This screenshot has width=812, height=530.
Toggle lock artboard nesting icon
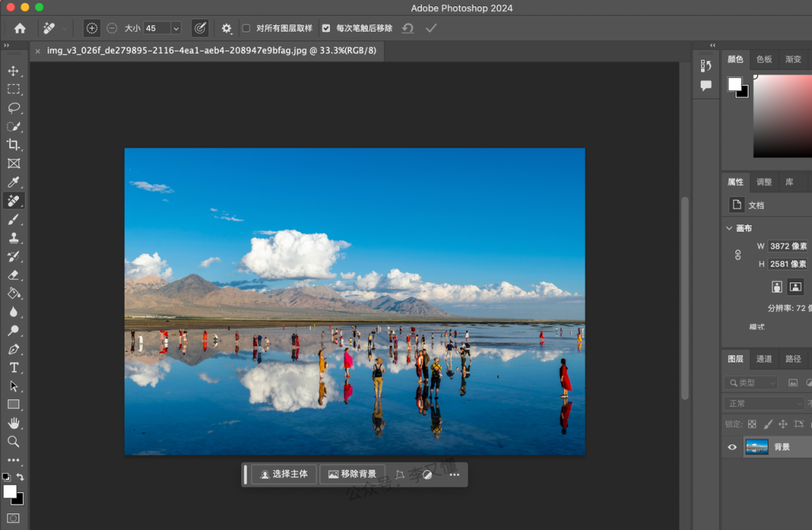point(799,424)
